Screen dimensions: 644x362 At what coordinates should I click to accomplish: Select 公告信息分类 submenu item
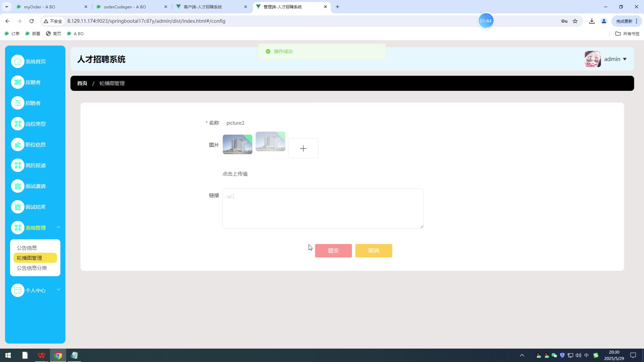point(32,268)
